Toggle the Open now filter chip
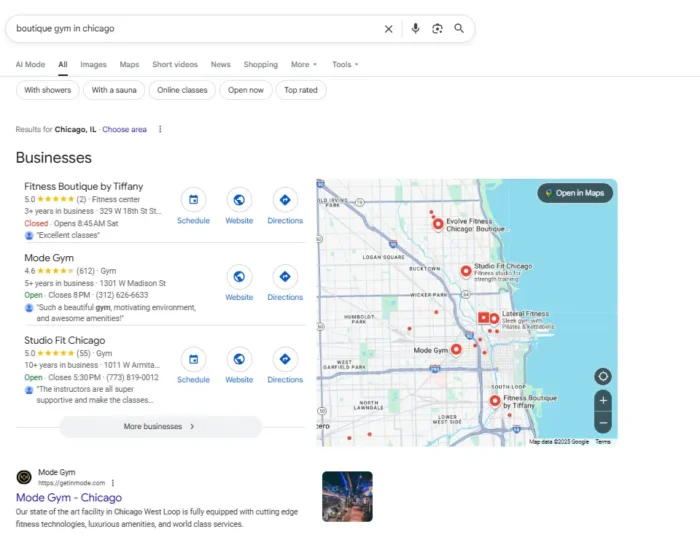Image resolution: width=700 pixels, height=540 pixels. coord(246,90)
